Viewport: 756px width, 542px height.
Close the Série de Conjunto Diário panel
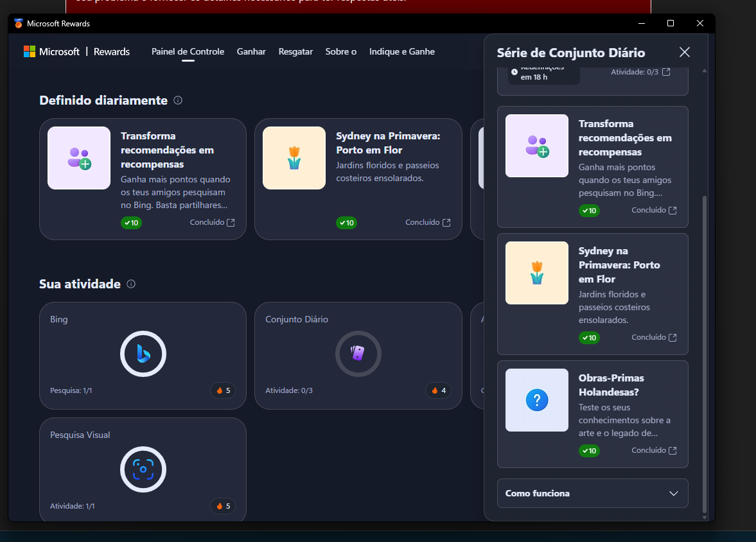pos(685,52)
